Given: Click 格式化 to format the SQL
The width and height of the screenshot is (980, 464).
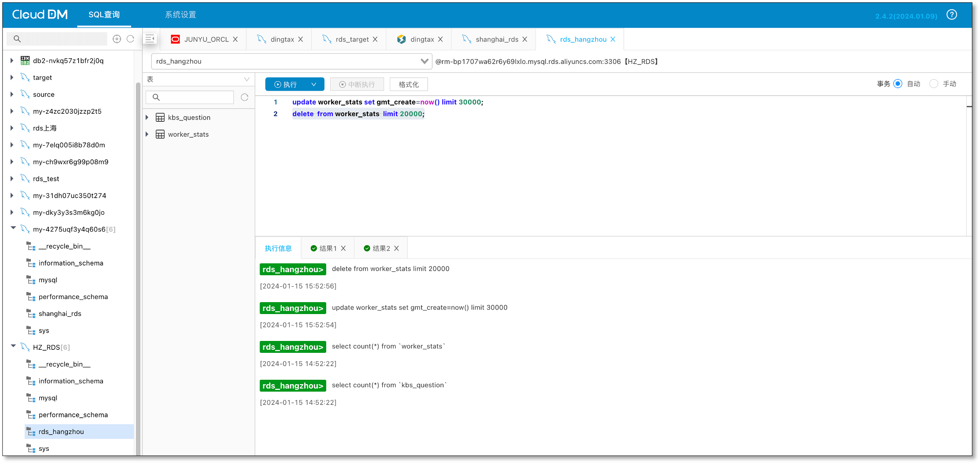Looking at the screenshot, I should click(x=408, y=84).
